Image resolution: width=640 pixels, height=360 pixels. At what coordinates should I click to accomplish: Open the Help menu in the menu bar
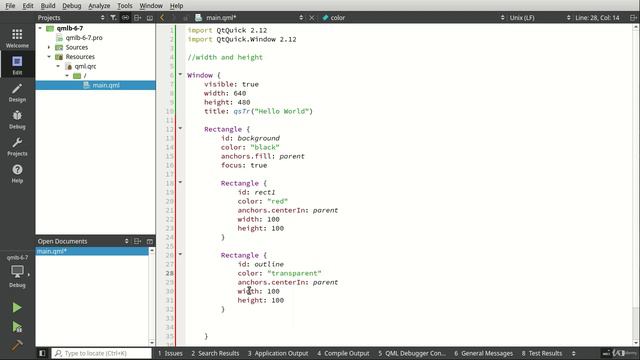click(x=176, y=6)
